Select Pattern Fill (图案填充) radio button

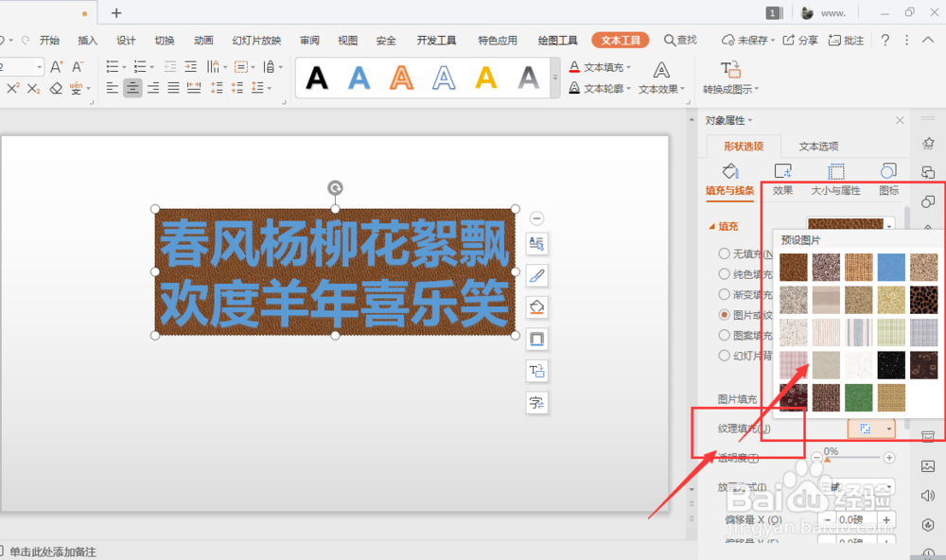coord(724,335)
